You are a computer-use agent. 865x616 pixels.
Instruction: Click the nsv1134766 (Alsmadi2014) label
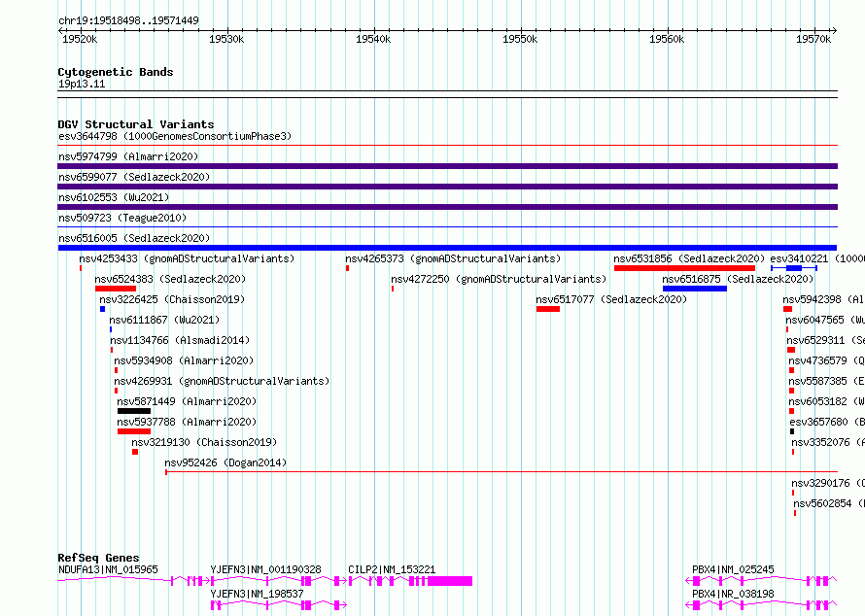tap(180, 340)
